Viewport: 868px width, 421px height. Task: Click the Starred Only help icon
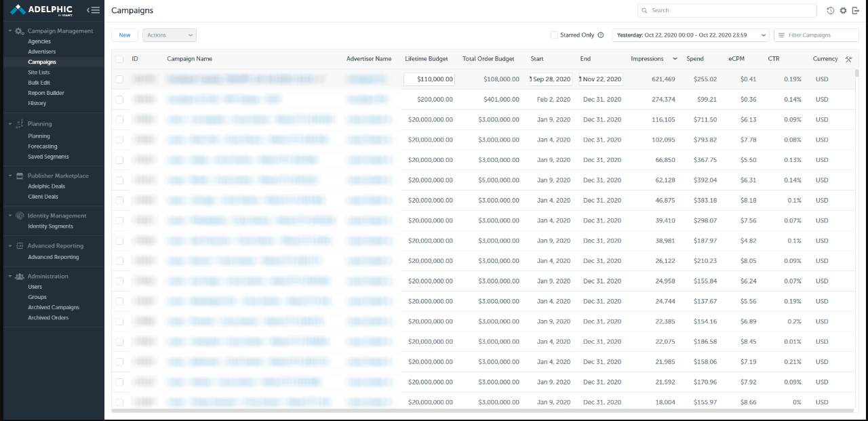pos(601,35)
